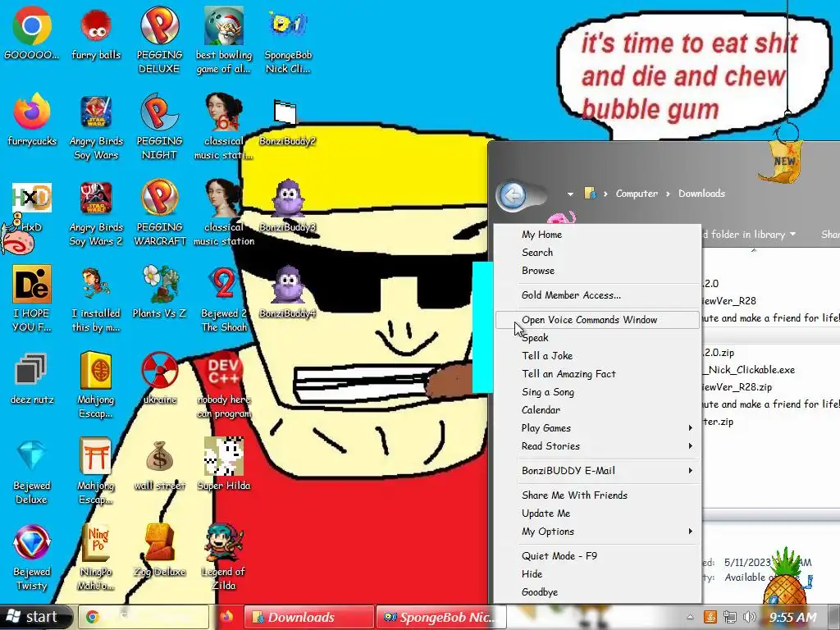The height and width of the screenshot is (630, 840).
Task: Open the Bejewed Deluxe desktop icon
Action: click(32, 472)
